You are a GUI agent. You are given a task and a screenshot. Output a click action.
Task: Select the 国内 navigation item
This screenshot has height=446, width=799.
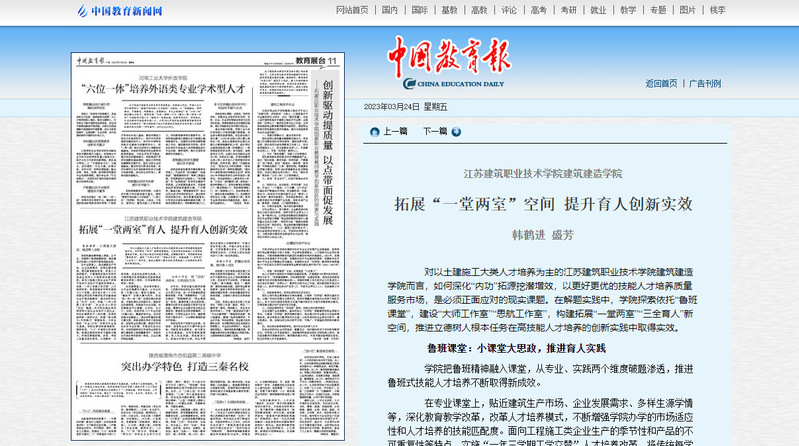(x=391, y=10)
